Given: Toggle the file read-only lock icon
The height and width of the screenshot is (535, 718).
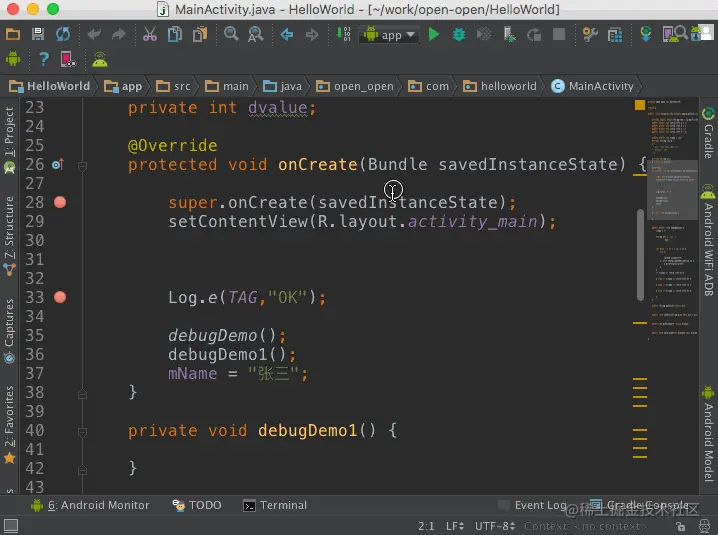Looking at the screenshot, I should (680, 526).
